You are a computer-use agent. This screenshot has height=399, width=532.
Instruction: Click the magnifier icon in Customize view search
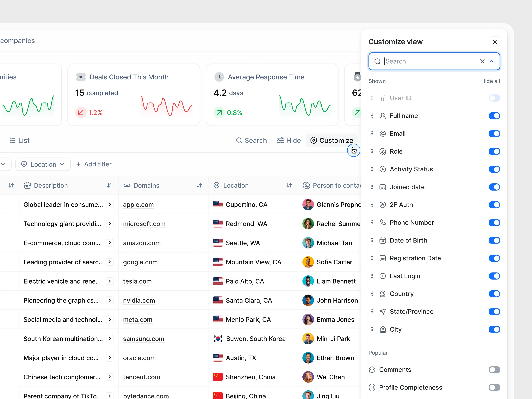[x=377, y=62]
